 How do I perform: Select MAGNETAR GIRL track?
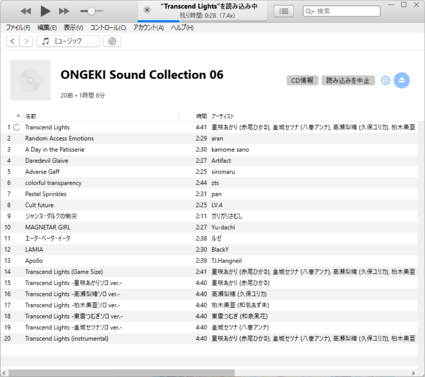tap(209, 227)
